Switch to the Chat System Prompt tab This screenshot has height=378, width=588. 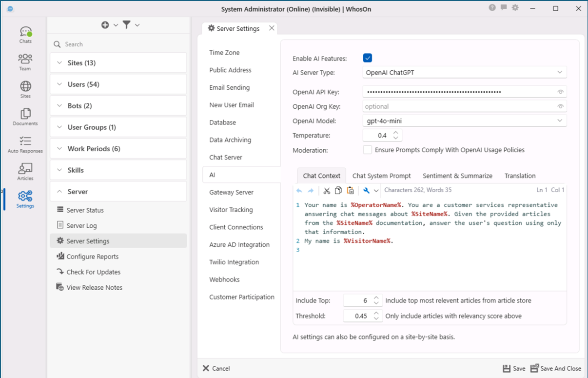381,176
